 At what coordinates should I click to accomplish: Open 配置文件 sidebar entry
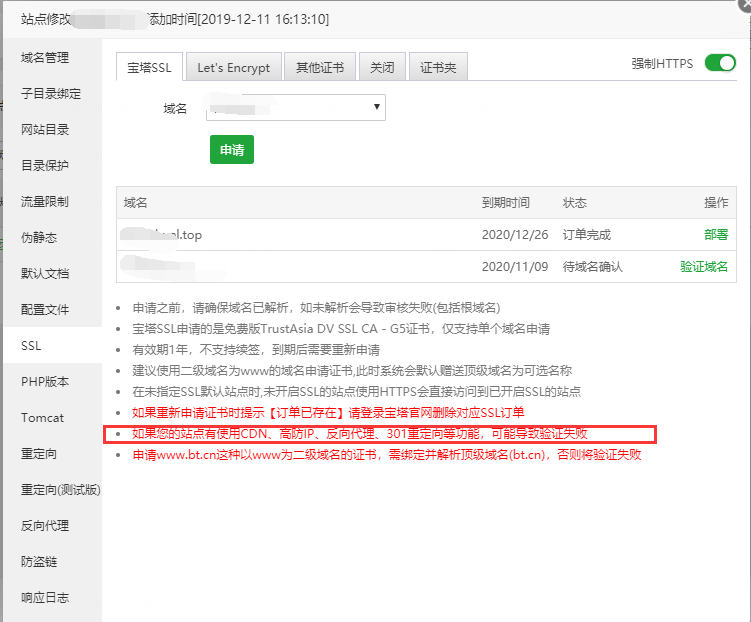click(45, 310)
